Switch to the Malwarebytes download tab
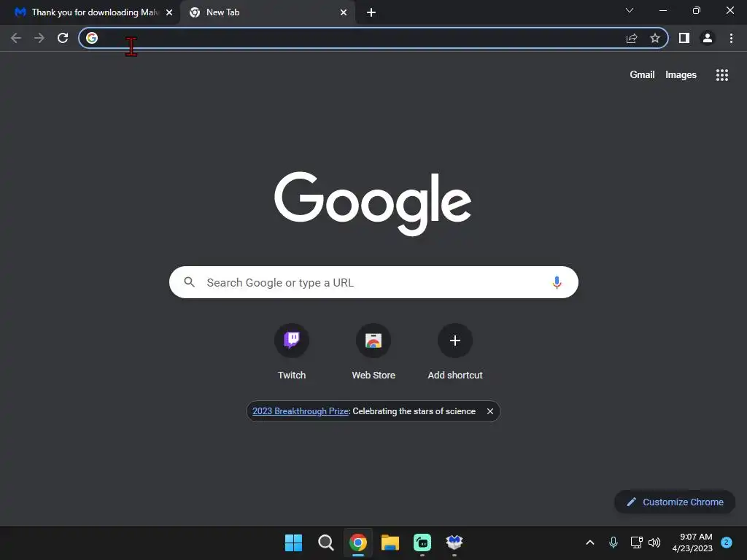The image size is (747, 560). pyautogui.click(x=90, y=12)
